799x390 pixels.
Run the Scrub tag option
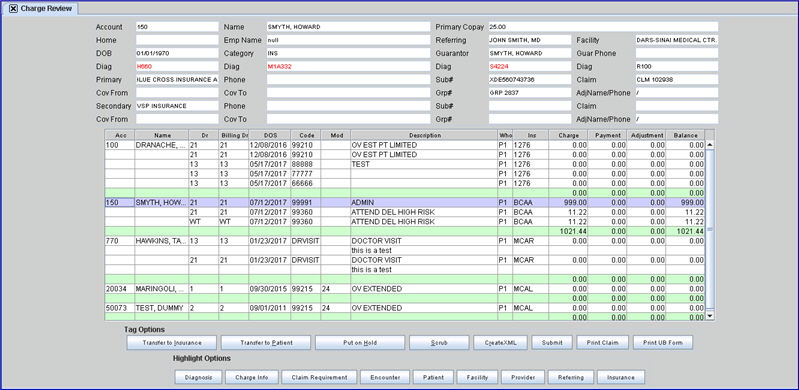439,343
